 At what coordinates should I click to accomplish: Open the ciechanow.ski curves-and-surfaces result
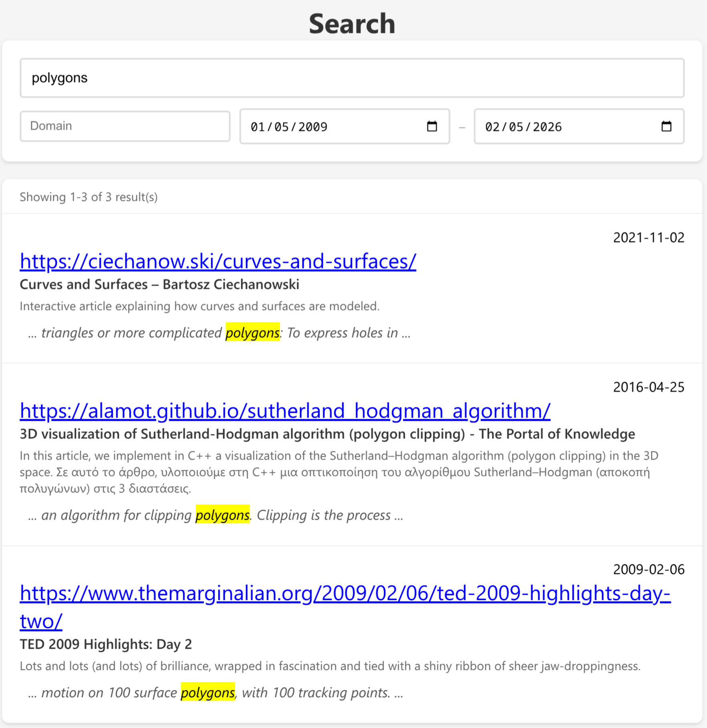pos(218,261)
